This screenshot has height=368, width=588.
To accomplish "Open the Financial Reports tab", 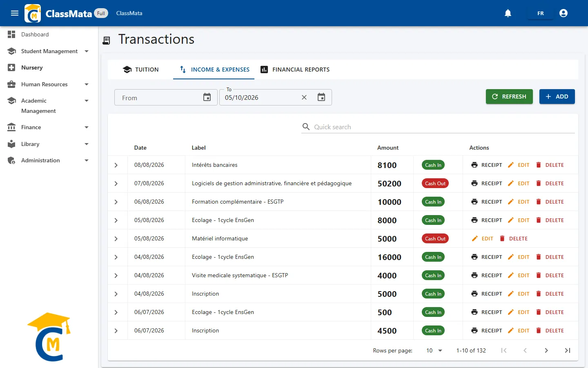I will (295, 70).
